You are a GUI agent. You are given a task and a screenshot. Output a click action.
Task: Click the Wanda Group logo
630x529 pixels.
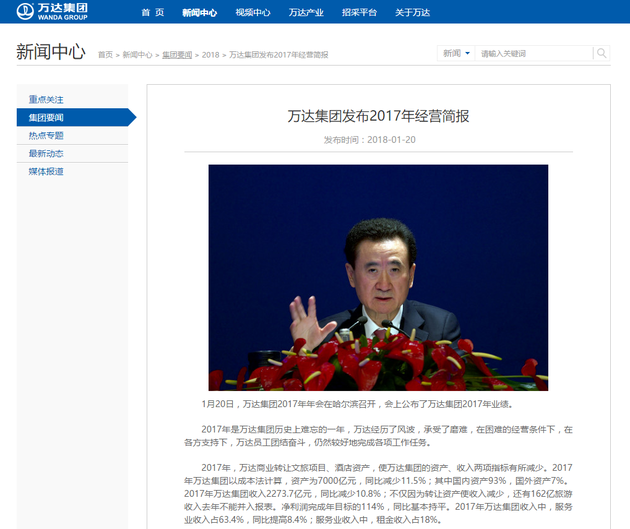[x=52, y=11]
